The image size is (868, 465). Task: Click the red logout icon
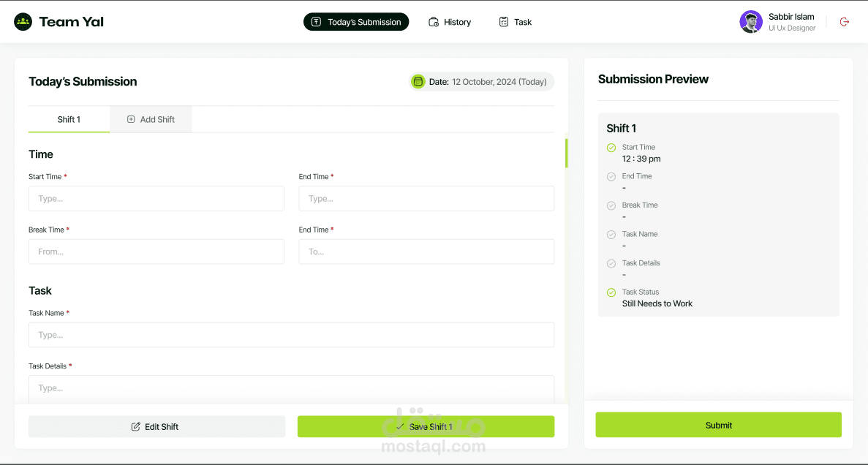click(844, 22)
